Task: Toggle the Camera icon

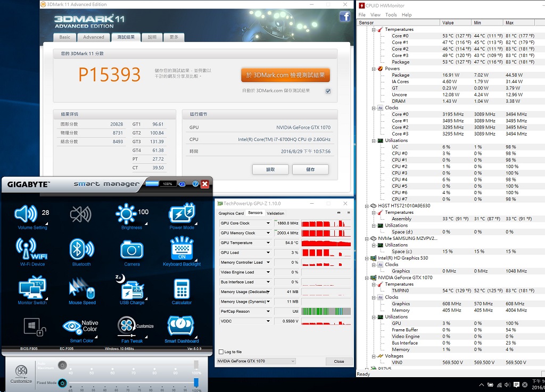Action: coord(132,250)
